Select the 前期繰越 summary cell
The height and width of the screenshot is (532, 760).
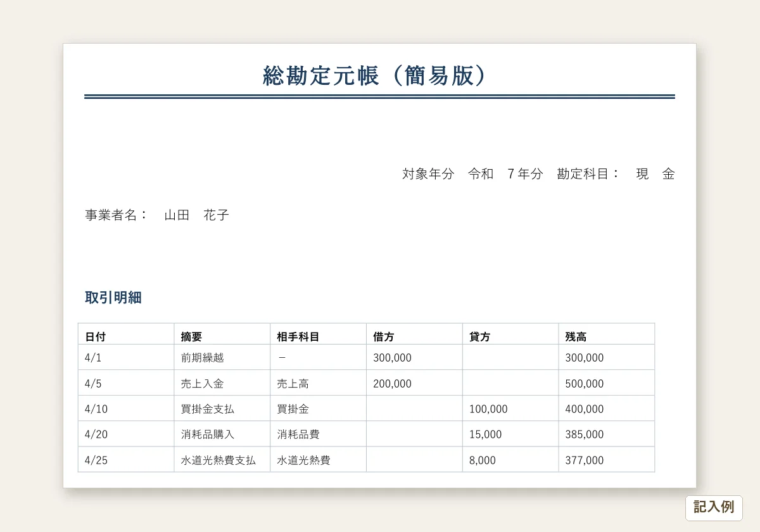[x=222, y=358]
